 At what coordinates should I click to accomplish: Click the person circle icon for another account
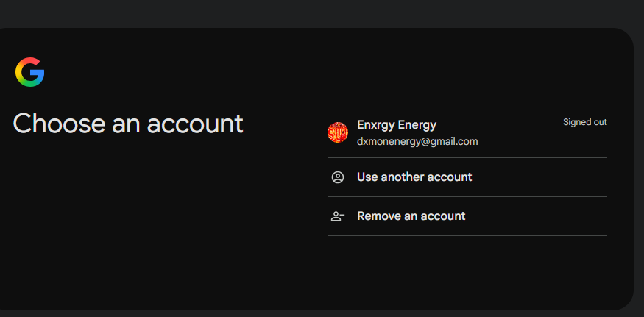tap(338, 177)
